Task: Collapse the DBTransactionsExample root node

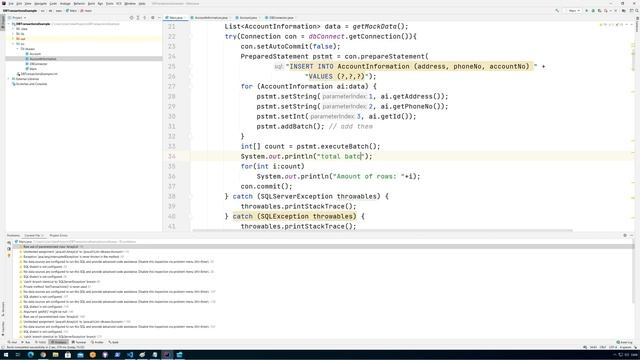Action: tap(9, 24)
